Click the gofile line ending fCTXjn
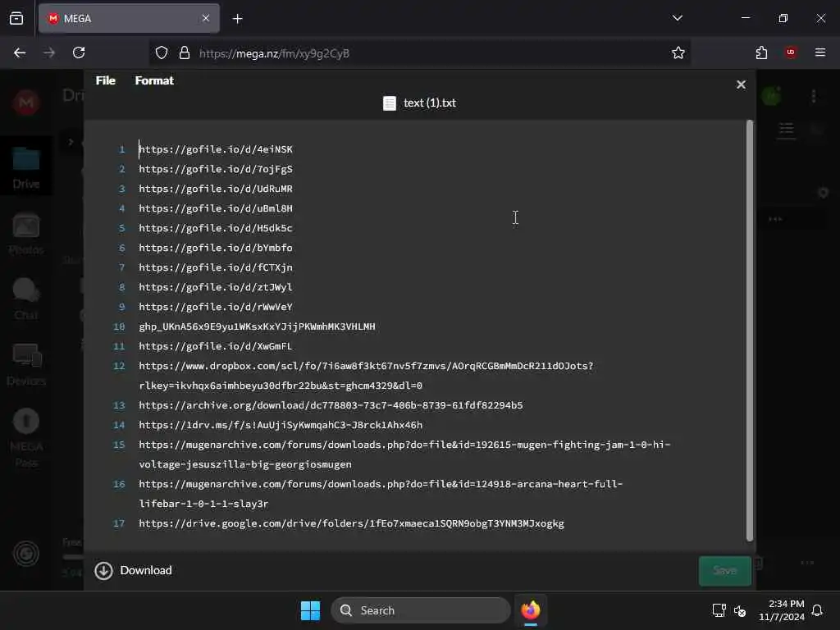The height and width of the screenshot is (630, 840). [x=216, y=267]
